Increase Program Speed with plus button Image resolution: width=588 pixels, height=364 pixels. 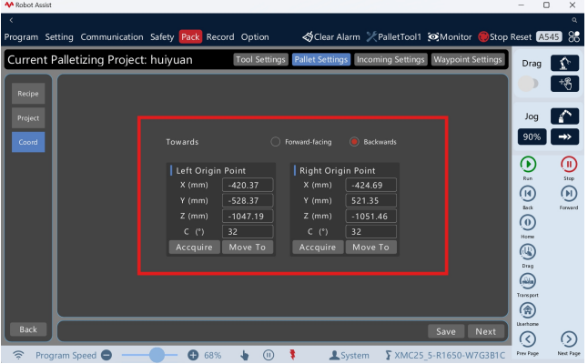193,356
